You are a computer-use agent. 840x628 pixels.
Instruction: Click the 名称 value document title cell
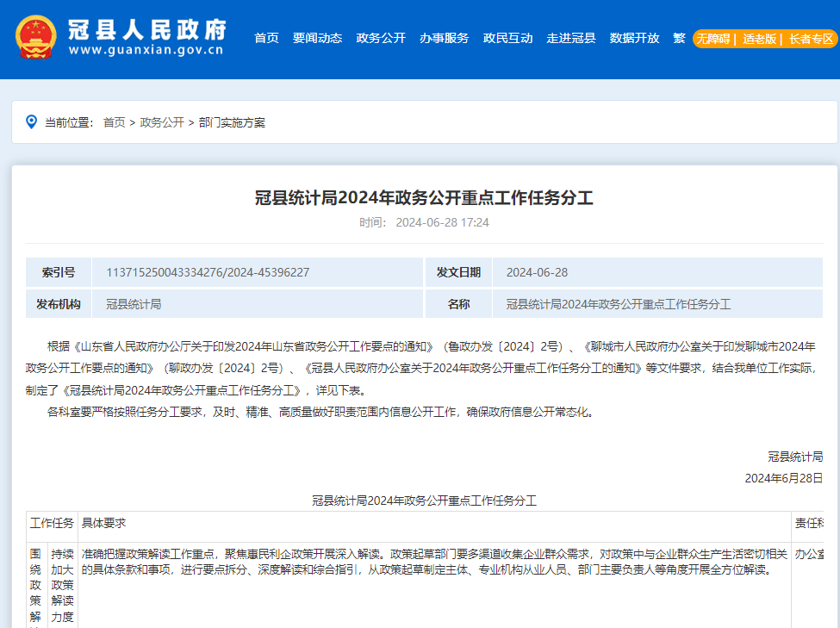pyautogui.click(x=657, y=304)
